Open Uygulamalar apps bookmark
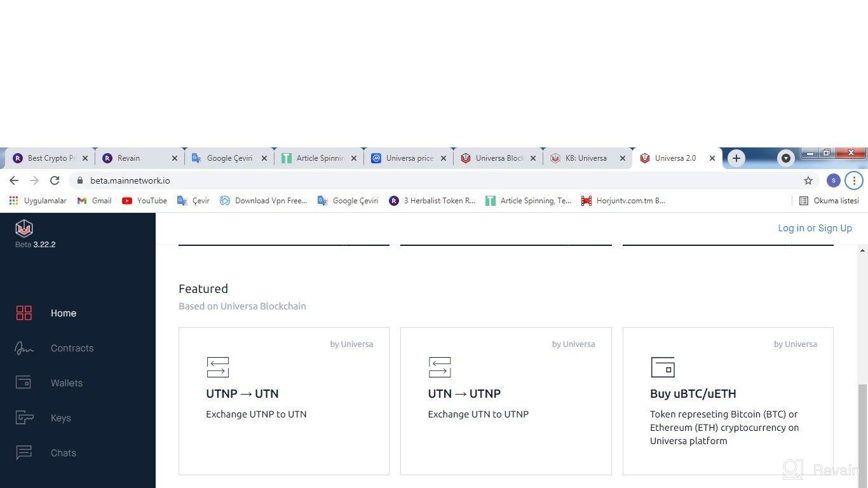Screen dimensions: 868x488 tap(37, 201)
